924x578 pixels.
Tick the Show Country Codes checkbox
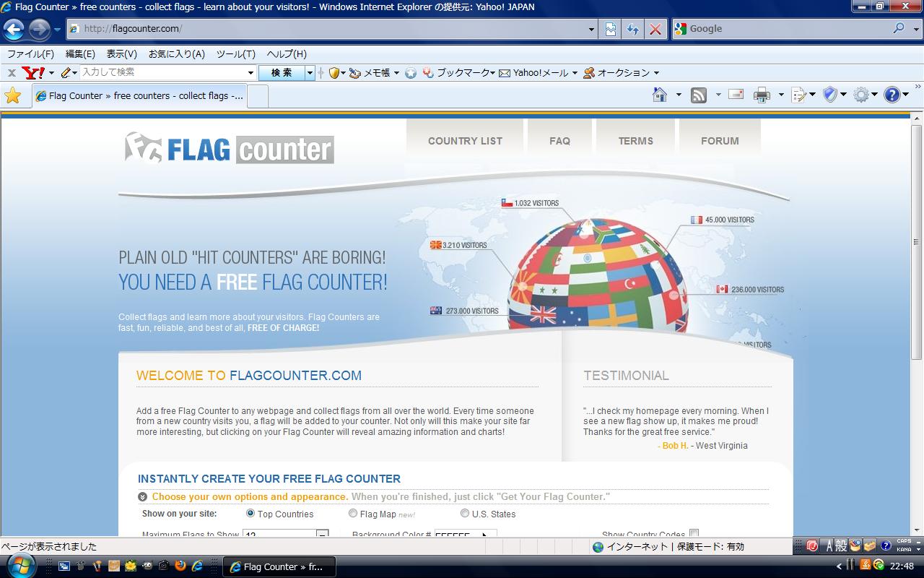tap(694, 533)
